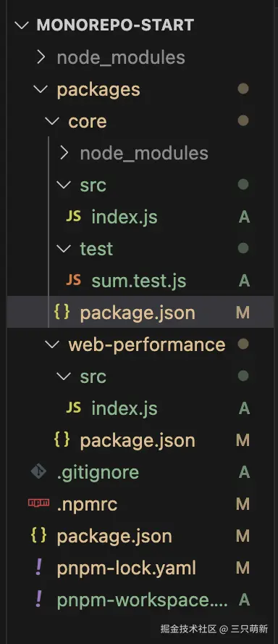Select the core folder name
The width and height of the screenshot is (278, 644).
click(88, 122)
